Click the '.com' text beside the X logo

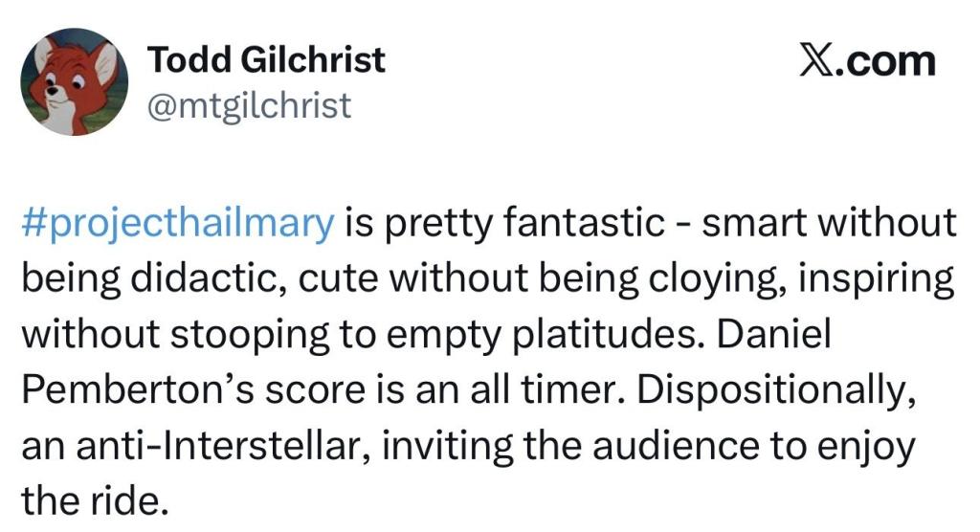coord(886,61)
